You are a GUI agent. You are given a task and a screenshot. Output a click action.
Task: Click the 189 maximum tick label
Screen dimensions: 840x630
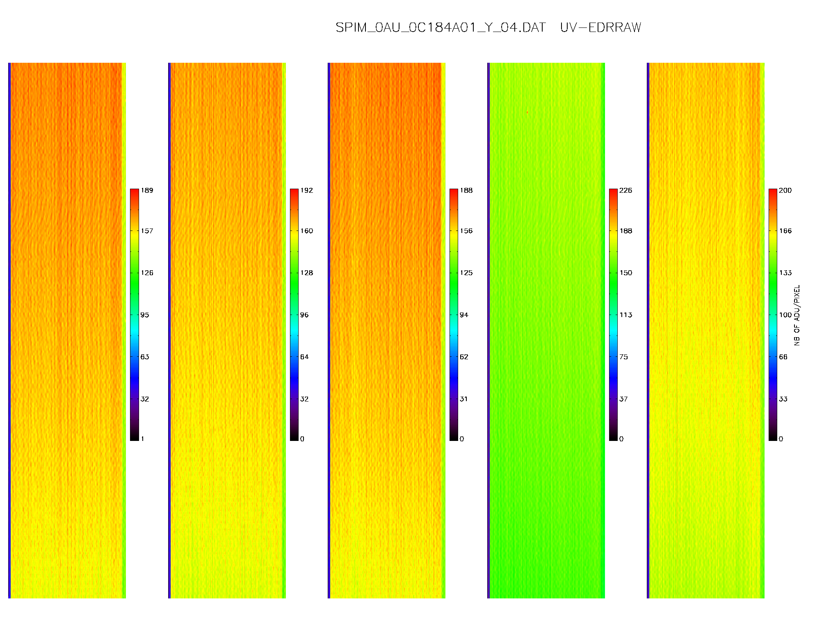[147, 190]
